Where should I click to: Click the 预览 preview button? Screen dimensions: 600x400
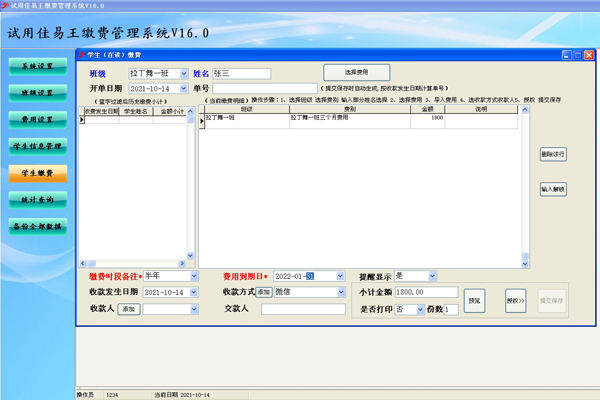click(474, 301)
